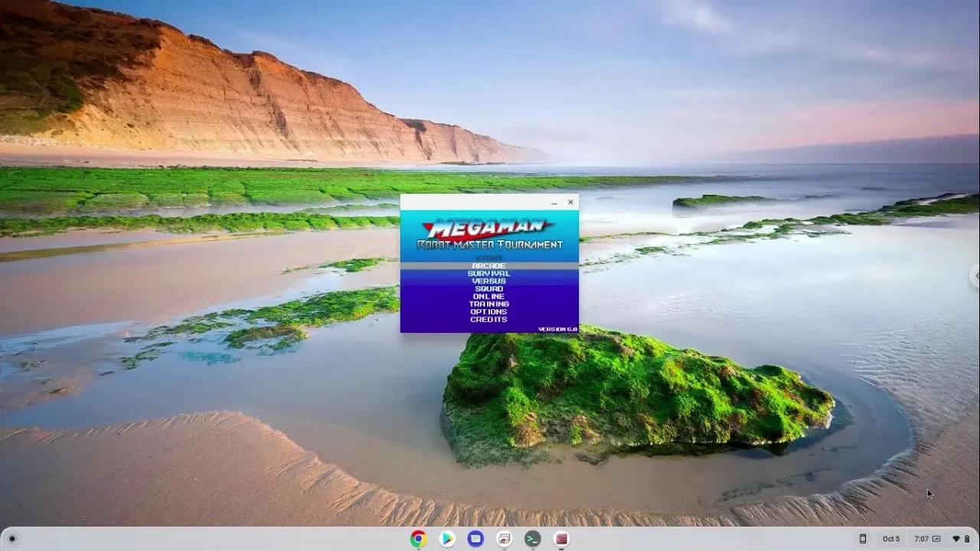
Task: Start TRAINING mode from menu
Action: (488, 304)
